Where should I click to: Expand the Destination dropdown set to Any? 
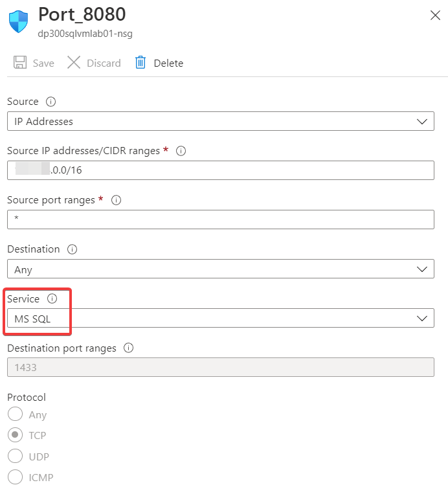pos(220,269)
